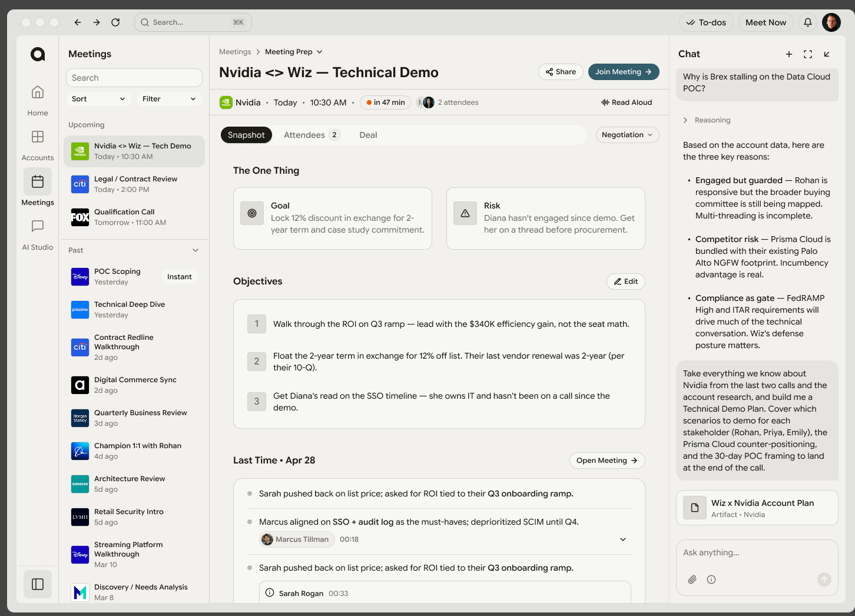Click objective number 2 badge
855x616 pixels.
(x=257, y=362)
